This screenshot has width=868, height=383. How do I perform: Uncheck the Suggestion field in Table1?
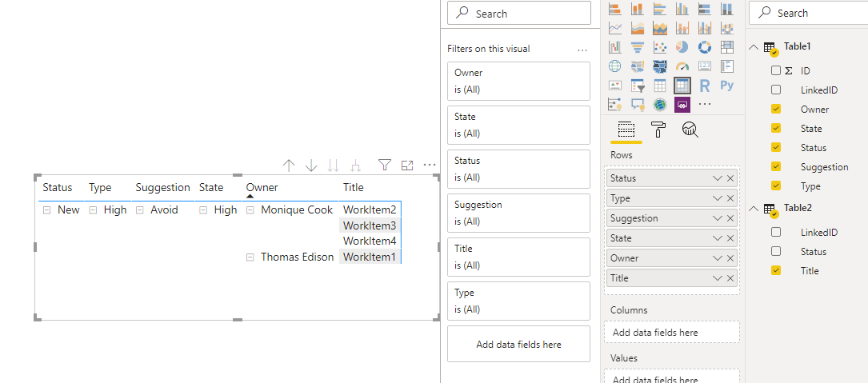point(776,166)
